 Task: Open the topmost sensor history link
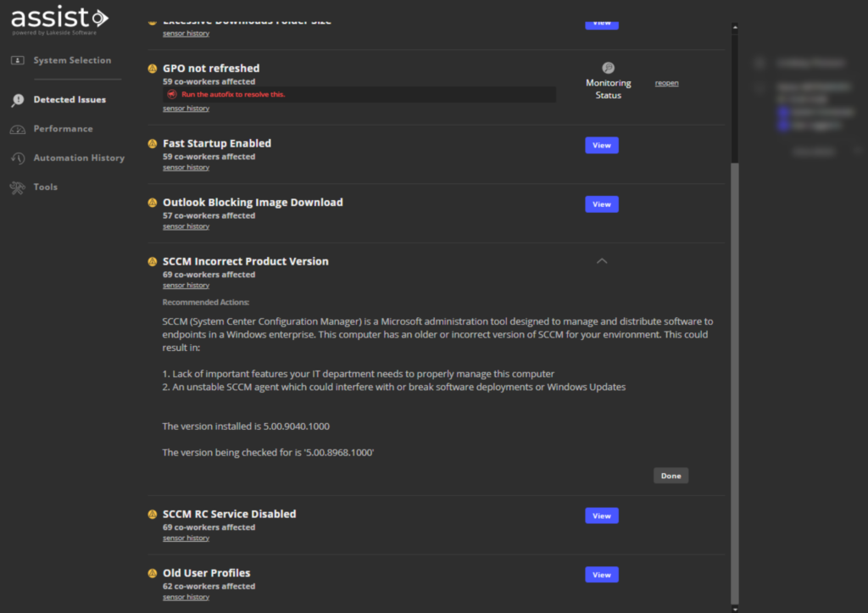pyautogui.click(x=186, y=34)
